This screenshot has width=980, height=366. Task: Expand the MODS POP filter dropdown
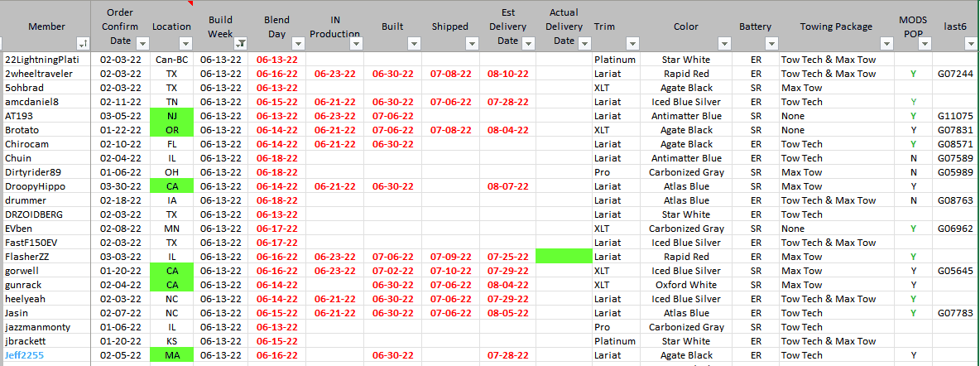click(924, 43)
